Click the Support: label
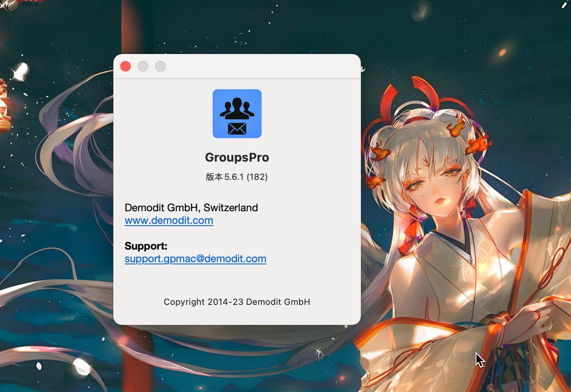The width and height of the screenshot is (571, 392). tap(146, 246)
